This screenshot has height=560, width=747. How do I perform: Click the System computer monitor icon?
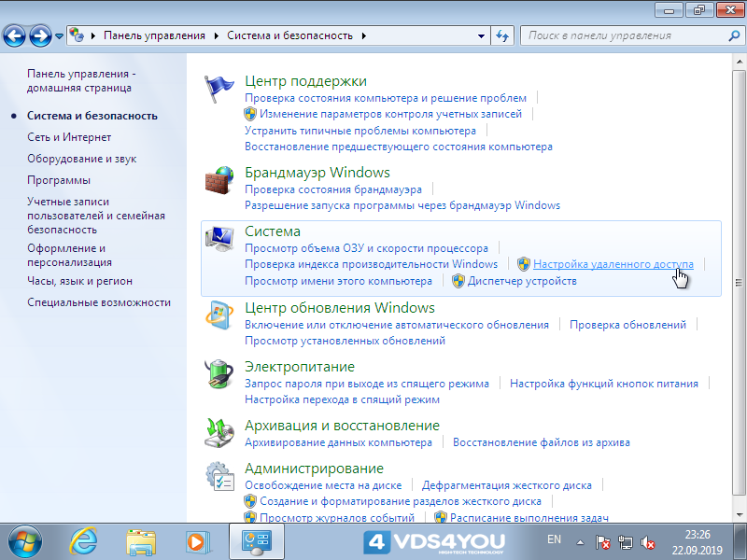[x=219, y=239]
